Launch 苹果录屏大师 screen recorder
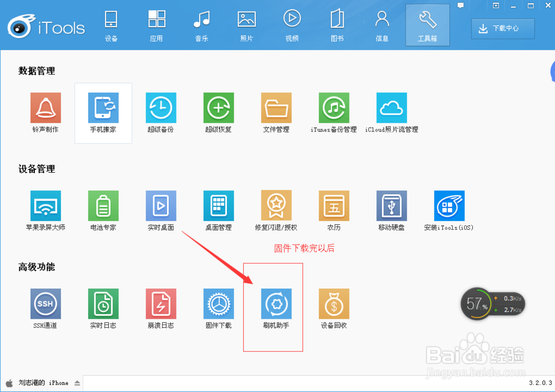Image resolution: width=555 pixels, height=392 pixels. (46, 206)
